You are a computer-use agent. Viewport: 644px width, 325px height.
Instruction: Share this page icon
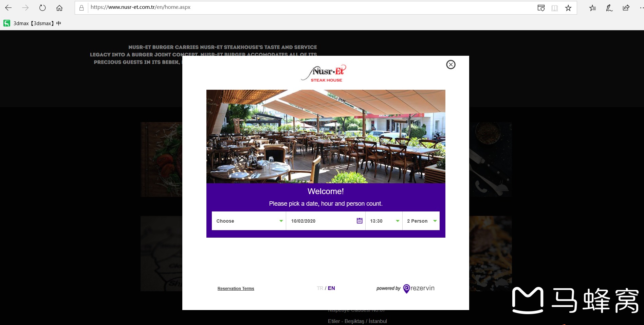point(626,8)
